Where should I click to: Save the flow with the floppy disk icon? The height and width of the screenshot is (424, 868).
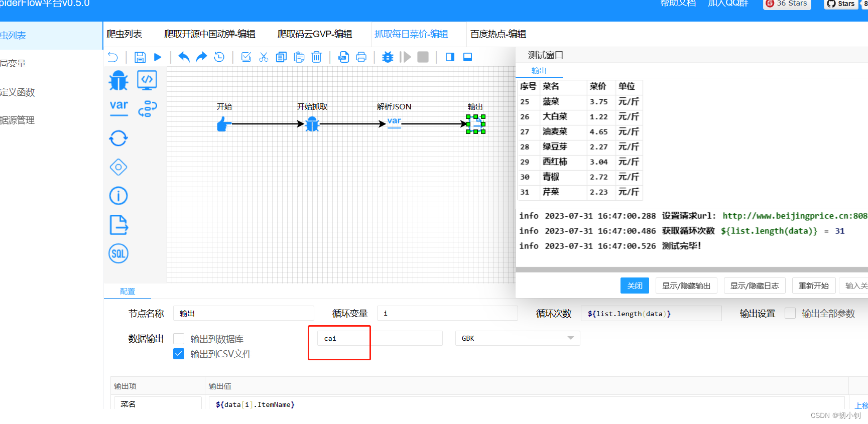point(140,57)
